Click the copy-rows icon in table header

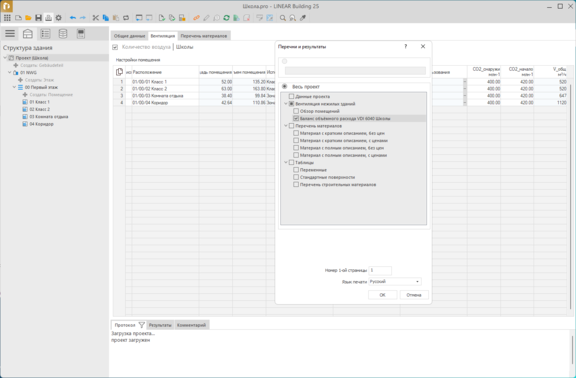point(119,72)
